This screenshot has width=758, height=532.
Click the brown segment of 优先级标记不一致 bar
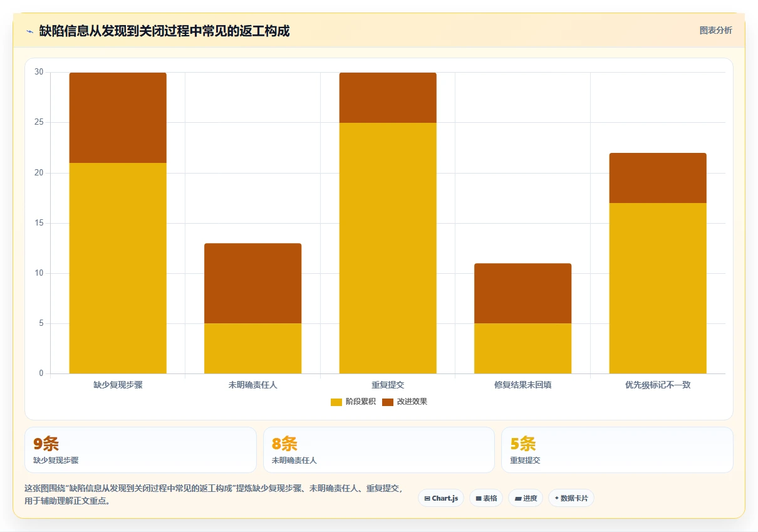[x=658, y=178]
